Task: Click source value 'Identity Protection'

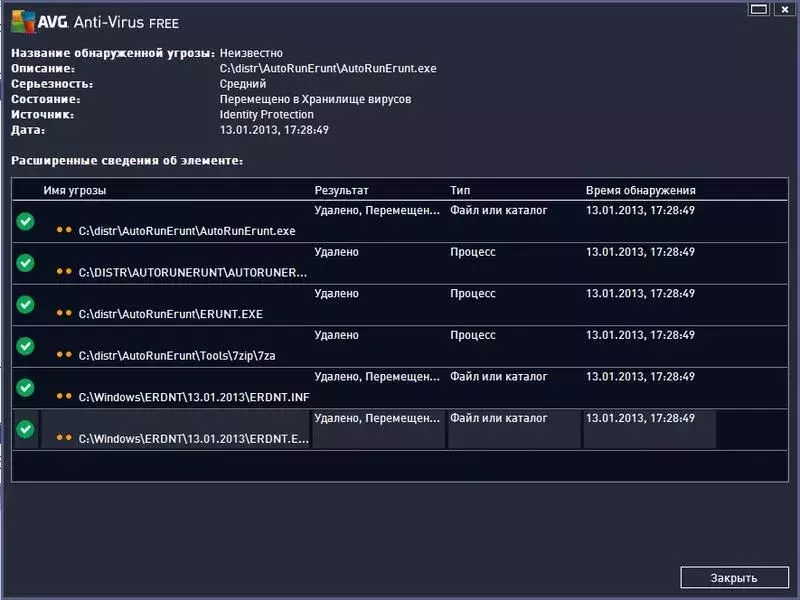Action: tap(266, 115)
